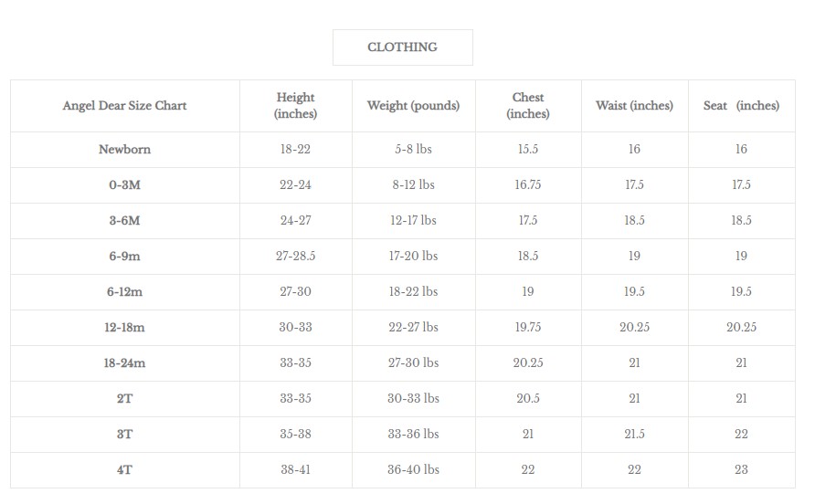
Task: Select the 3-6M size row label
Action: pos(125,221)
